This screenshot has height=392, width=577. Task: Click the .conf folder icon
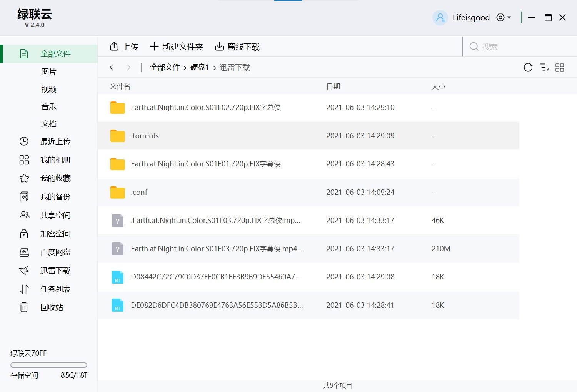(118, 192)
